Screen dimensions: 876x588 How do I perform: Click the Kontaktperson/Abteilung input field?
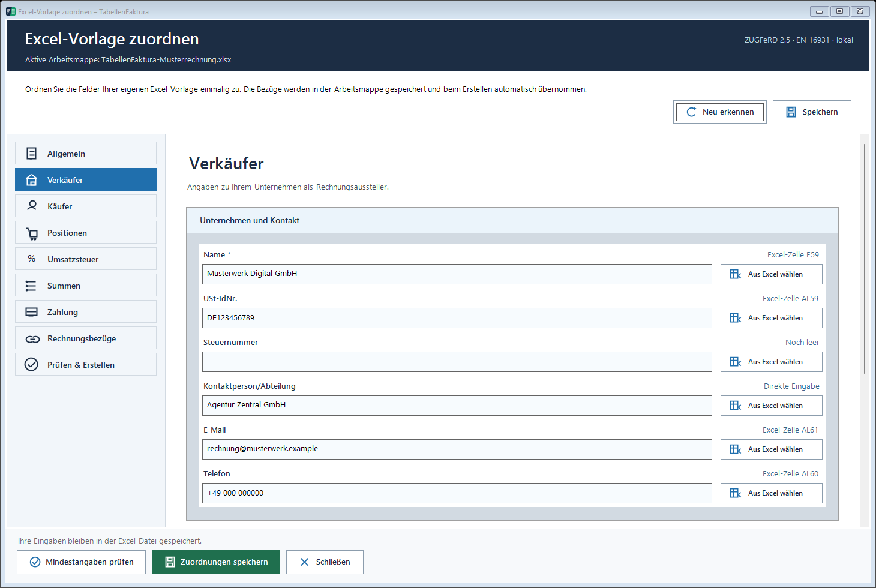click(457, 406)
